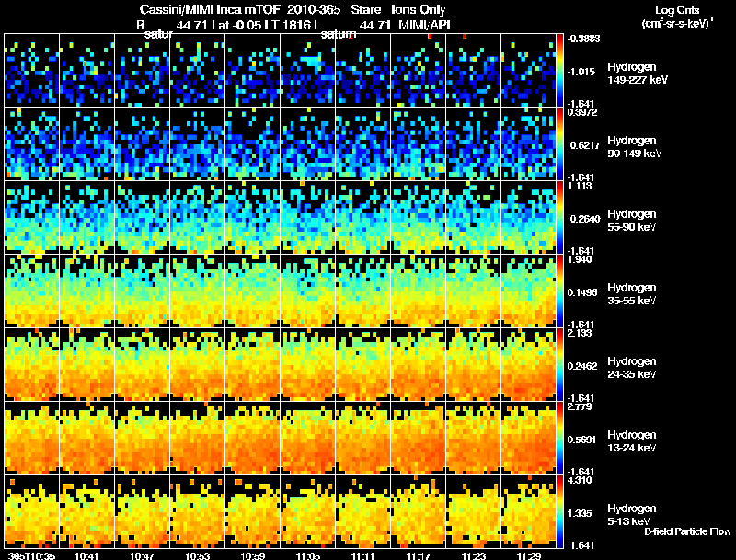
Task: Select the 'Hydrogen 35-55 keV' row label
Action: [x=632, y=294]
